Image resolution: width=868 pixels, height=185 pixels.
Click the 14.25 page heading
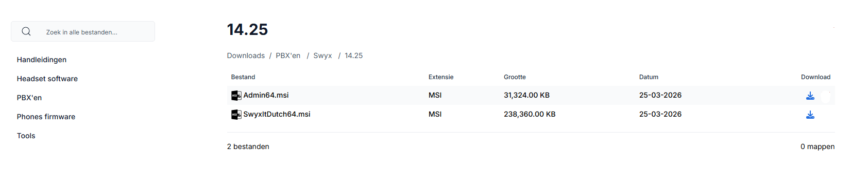pos(247,29)
